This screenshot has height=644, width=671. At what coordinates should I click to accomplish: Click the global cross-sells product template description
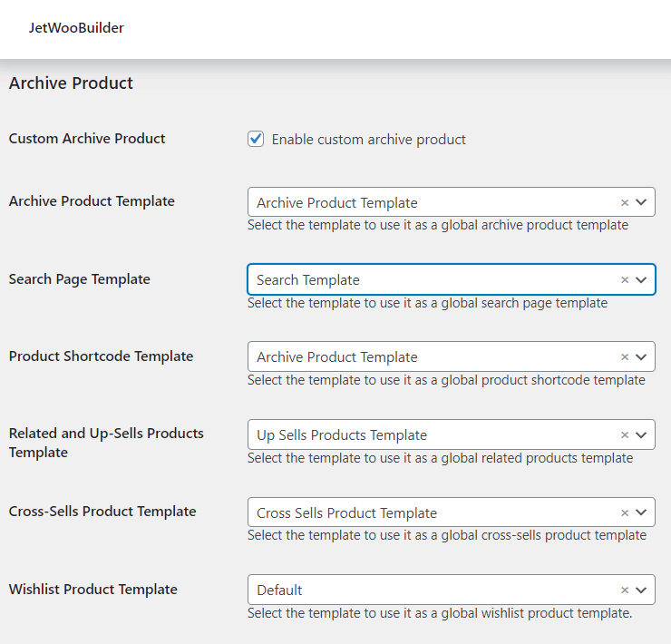point(447,535)
